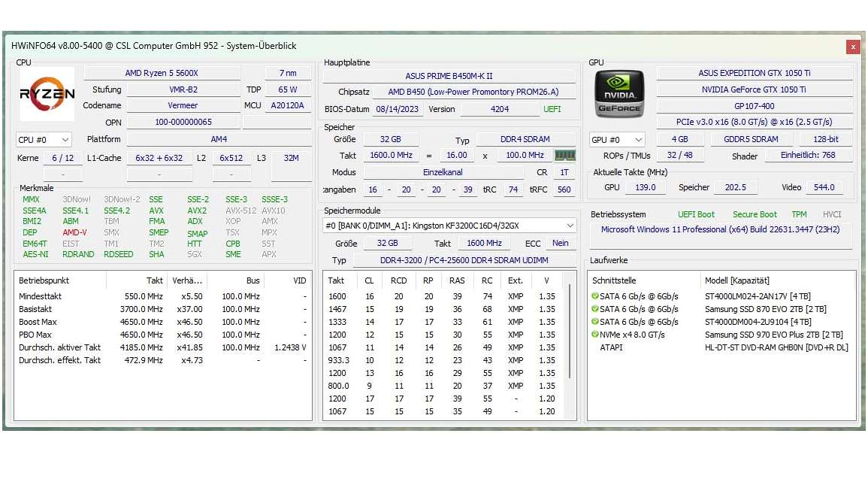Click the AES-NI feature label

pyautogui.click(x=35, y=254)
